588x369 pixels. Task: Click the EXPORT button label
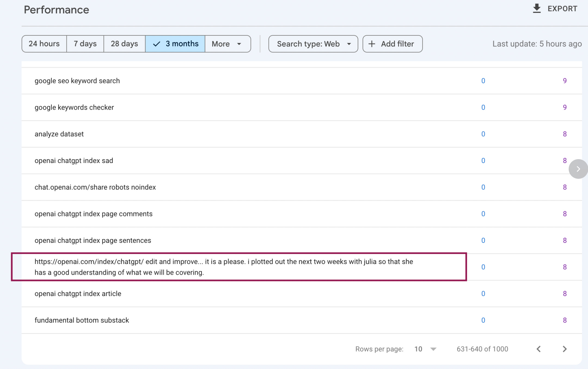562,9
